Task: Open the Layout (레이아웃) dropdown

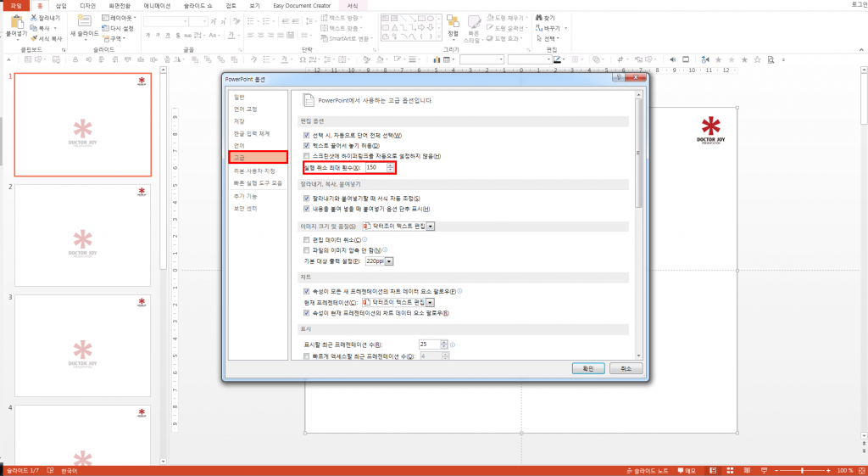Action: point(120,18)
